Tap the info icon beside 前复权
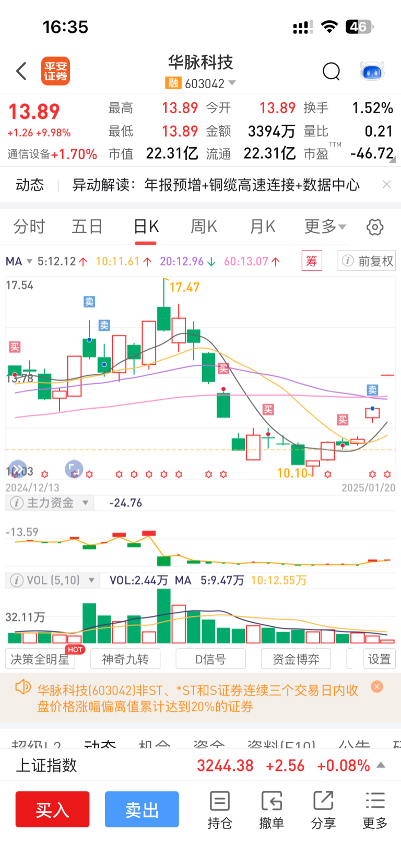 tap(348, 261)
